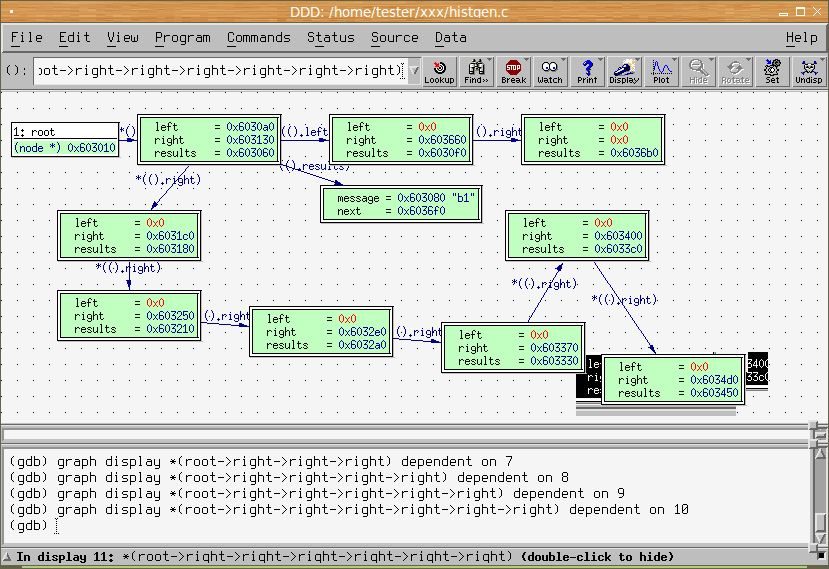Click the "():" label to clear argument
Image resolution: width=829 pixels, height=569 pixels.
pos(16,71)
